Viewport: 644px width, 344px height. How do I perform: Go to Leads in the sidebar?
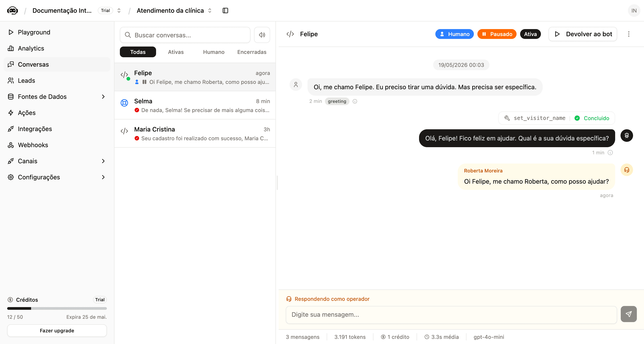point(57,81)
